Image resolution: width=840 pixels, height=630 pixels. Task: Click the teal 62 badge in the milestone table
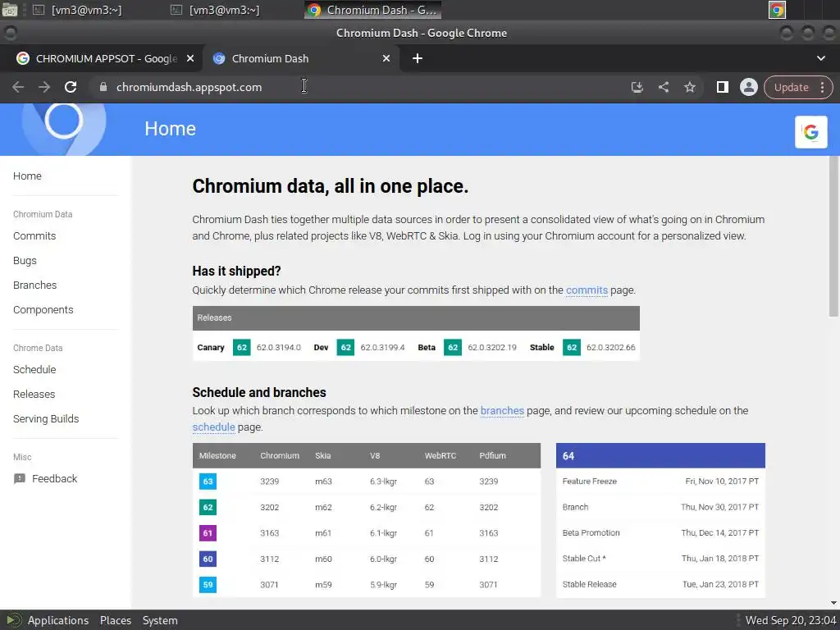coord(208,507)
